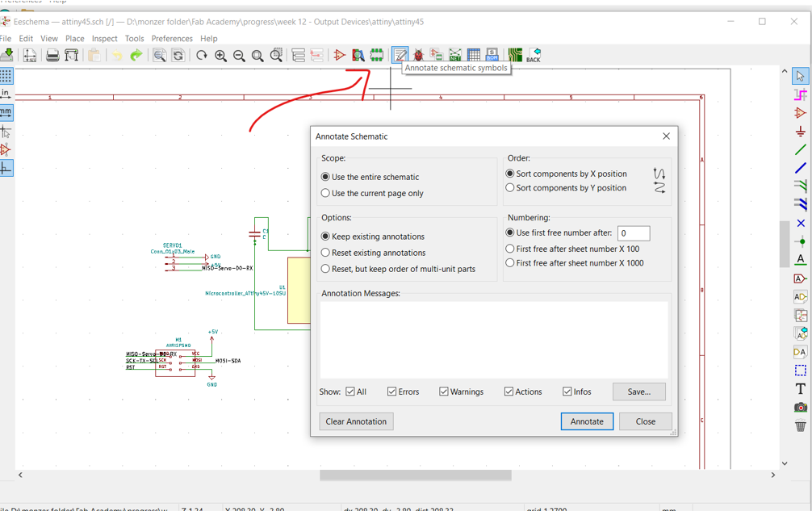Run Electrical Rules Check ladybug icon
This screenshot has height=511, width=812.
(x=418, y=55)
